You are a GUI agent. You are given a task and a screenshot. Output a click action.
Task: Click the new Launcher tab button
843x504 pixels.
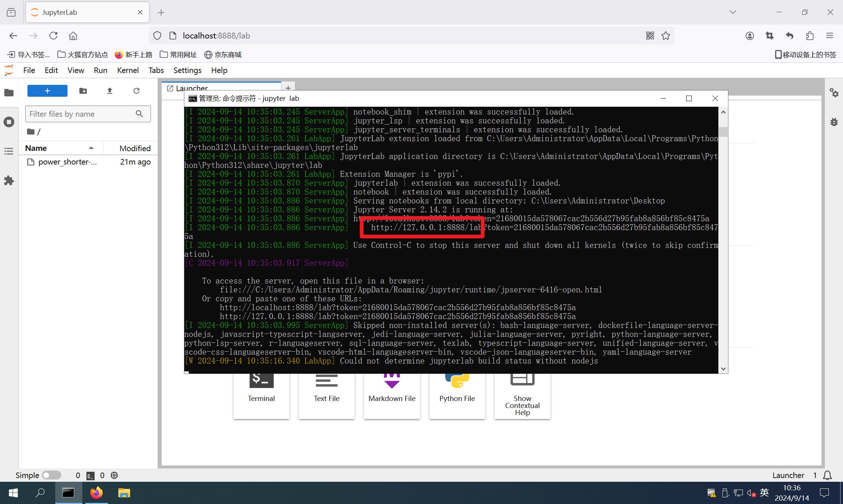pyautogui.click(x=289, y=89)
